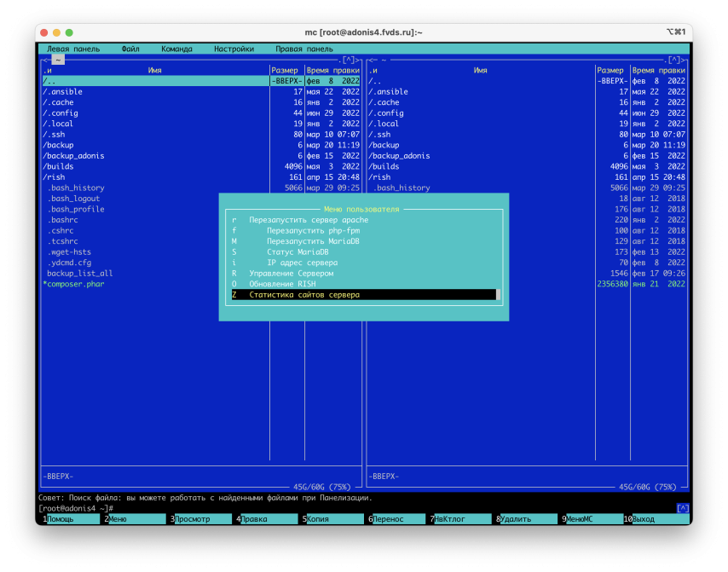Click left panel .и sort indicator
The height and width of the screenshot is (572, 728).
coord(48,71)
